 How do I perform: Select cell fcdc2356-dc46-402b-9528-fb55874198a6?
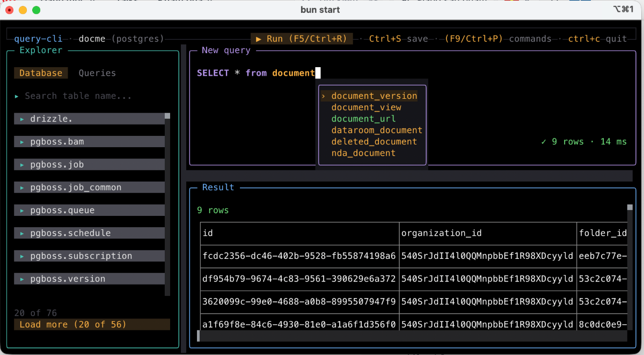coord(299,256)
